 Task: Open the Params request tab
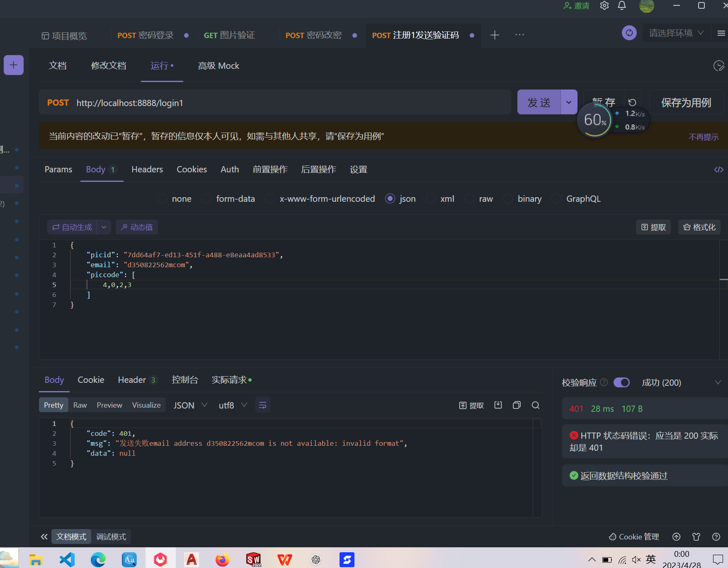tap(58, 169)
